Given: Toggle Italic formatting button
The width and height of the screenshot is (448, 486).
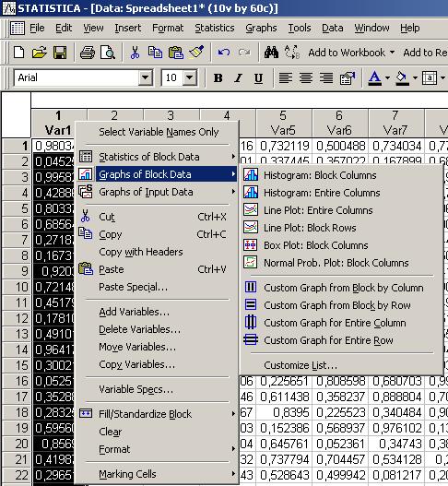Looking at the screenshot, I should (238, 77).
